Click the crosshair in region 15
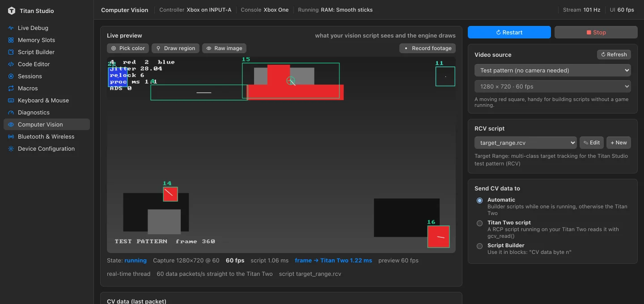 coord(291,81)
